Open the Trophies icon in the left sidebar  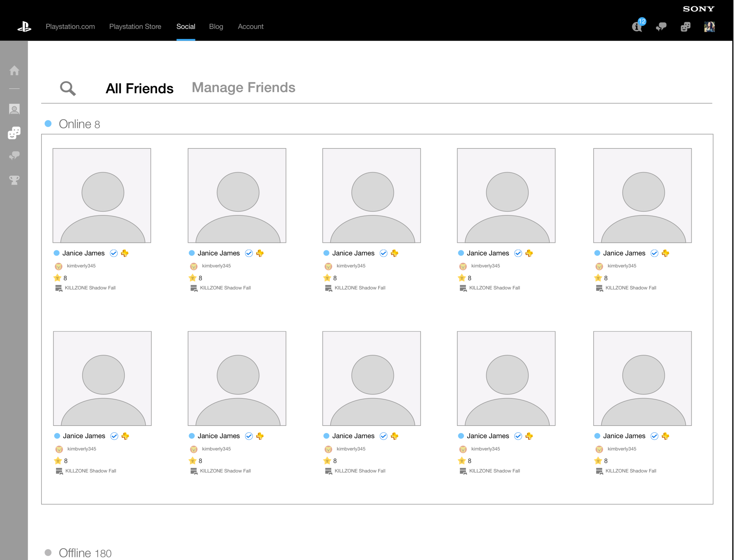click(x=14, y=180)
